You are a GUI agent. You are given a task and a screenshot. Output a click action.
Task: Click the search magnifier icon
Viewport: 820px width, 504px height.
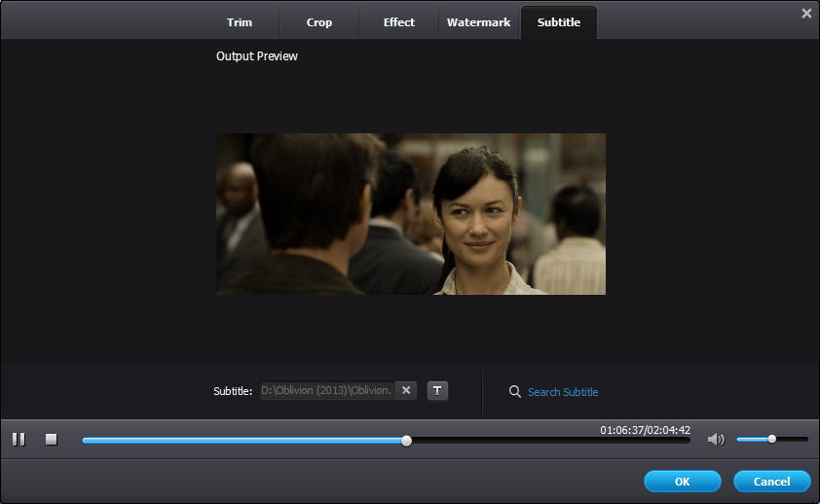pyautogui.click(x=514, y=392)
